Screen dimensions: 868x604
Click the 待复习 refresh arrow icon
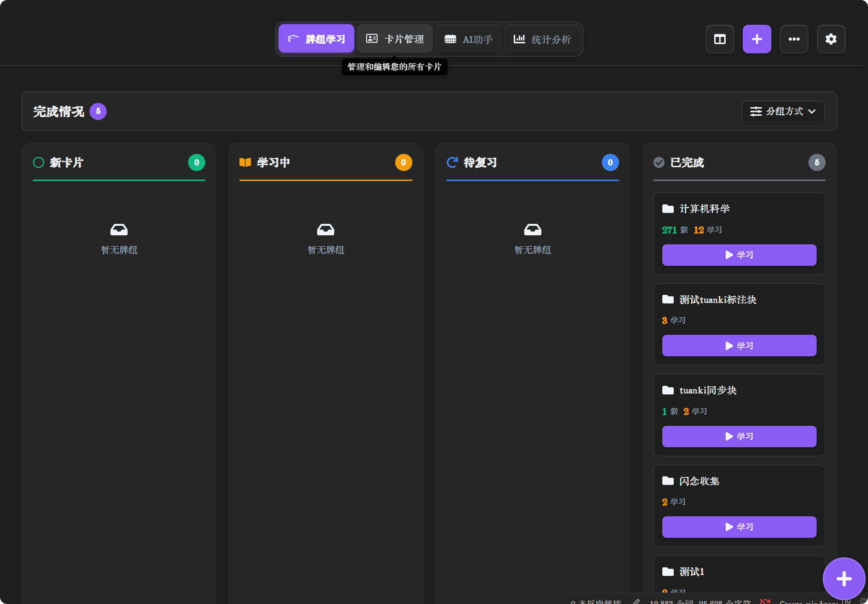click(x=452, y=162)
